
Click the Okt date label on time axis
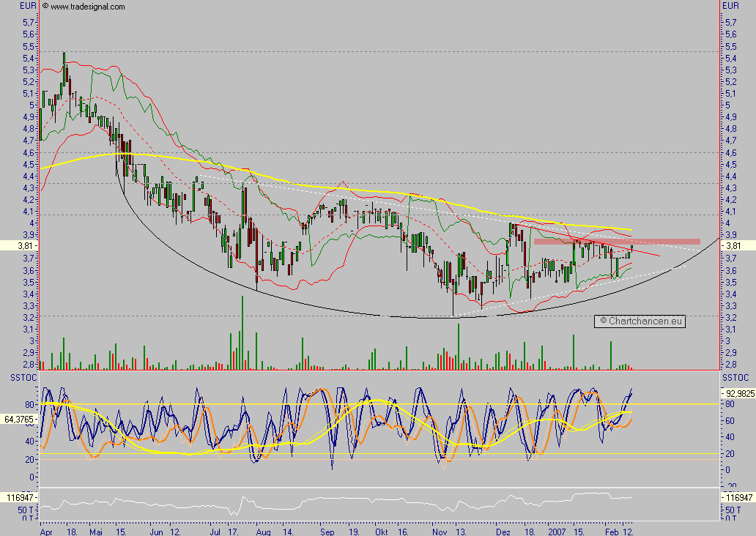tap(382, 532)
